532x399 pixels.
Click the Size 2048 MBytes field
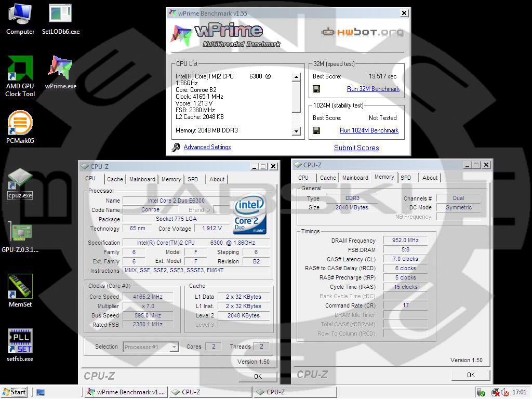tap(352, 207)
